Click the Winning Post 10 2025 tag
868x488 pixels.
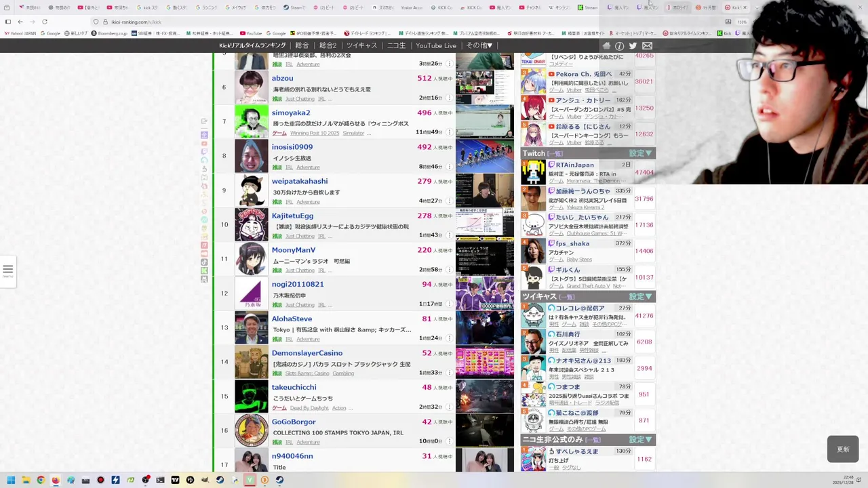[315, 134]
